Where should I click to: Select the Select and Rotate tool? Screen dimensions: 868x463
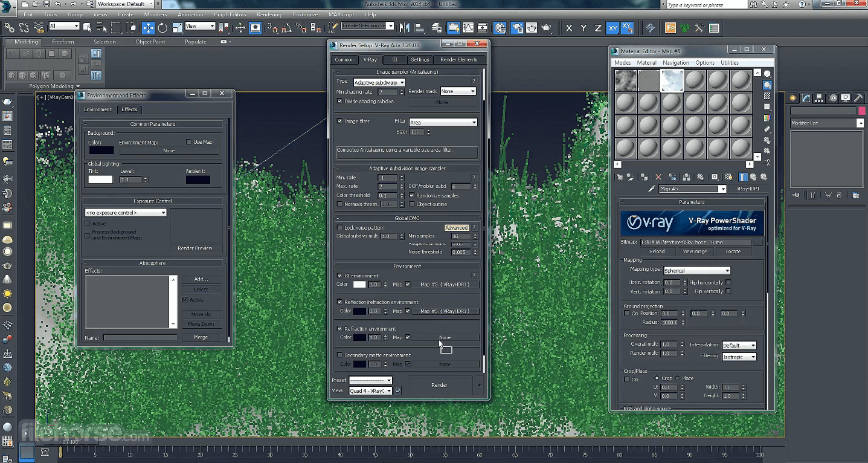162,28
